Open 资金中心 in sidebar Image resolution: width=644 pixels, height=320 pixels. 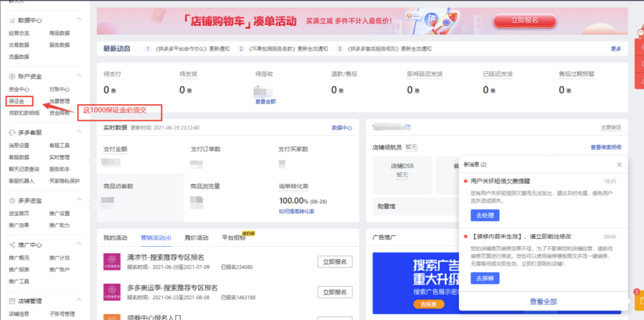tap(19, 89)
